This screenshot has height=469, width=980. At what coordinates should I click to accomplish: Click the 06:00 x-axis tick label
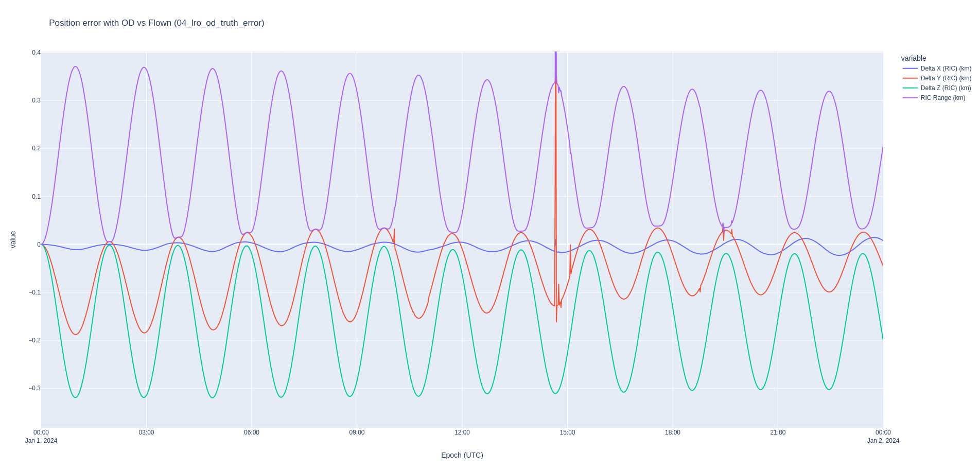click(x=252, y=432)
